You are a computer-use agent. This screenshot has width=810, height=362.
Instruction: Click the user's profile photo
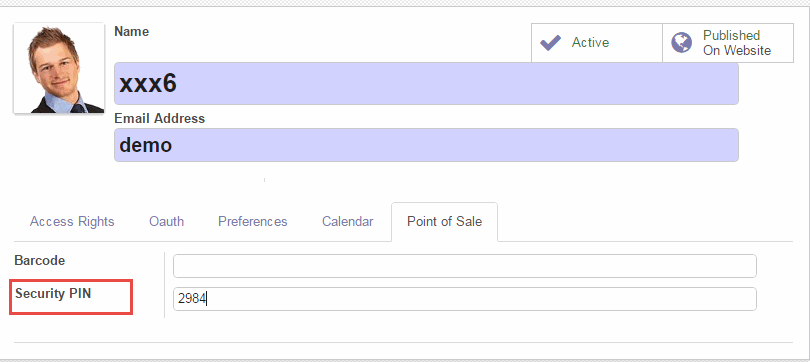(59, 68)
